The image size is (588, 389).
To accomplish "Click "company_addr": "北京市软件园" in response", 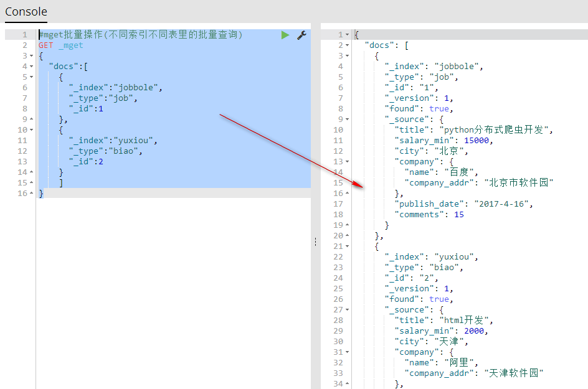I will 479,182.
